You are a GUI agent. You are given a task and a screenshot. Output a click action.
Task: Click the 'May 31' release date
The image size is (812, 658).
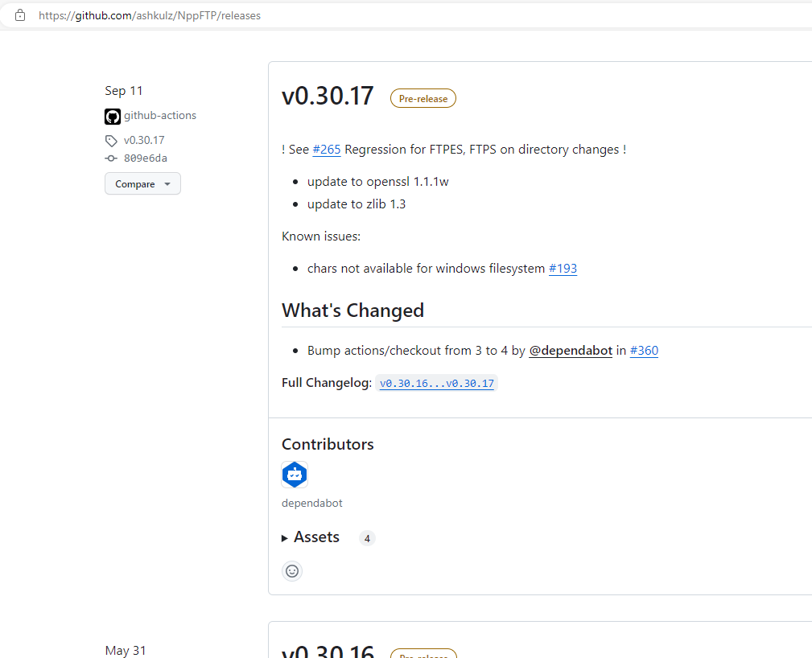click(126, 650)
